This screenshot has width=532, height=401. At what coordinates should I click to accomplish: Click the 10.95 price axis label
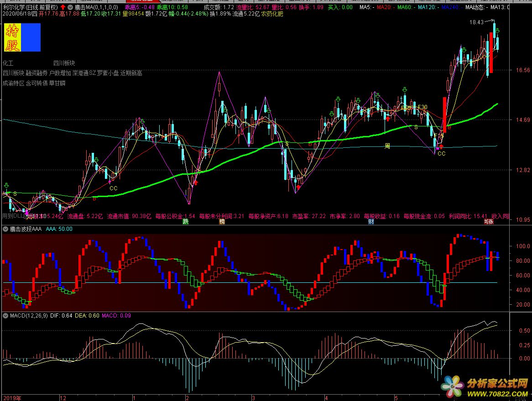point(523,220)
